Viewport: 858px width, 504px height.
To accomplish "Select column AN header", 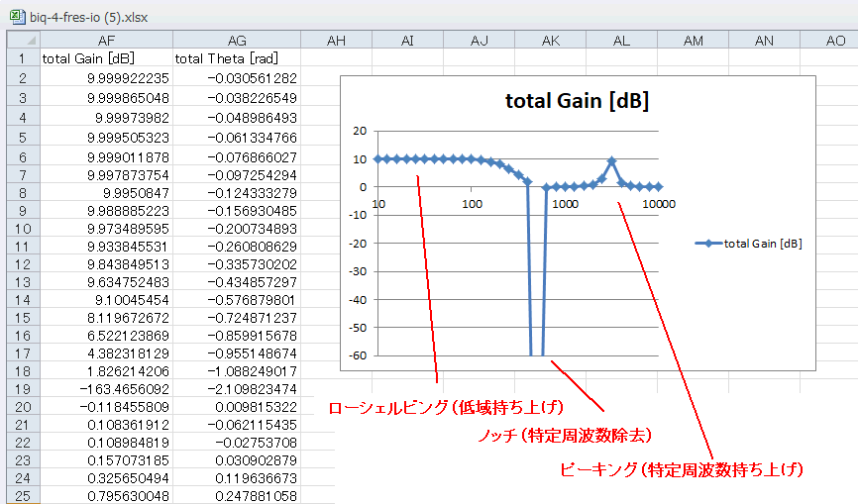I will 764,41.
